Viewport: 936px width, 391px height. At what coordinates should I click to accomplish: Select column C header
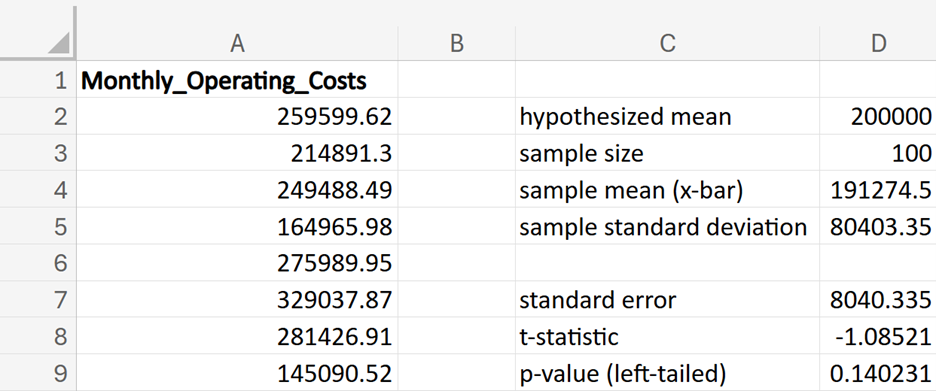point(667,43)
